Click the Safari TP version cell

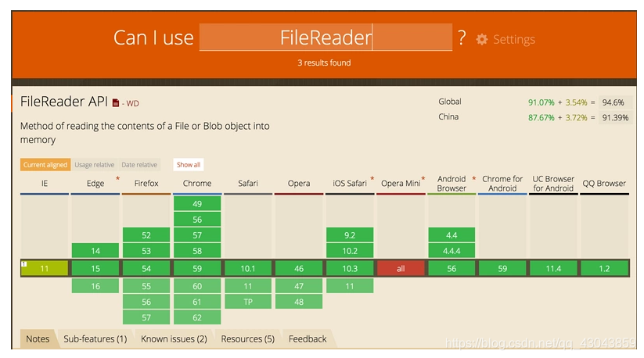[248, 302]
